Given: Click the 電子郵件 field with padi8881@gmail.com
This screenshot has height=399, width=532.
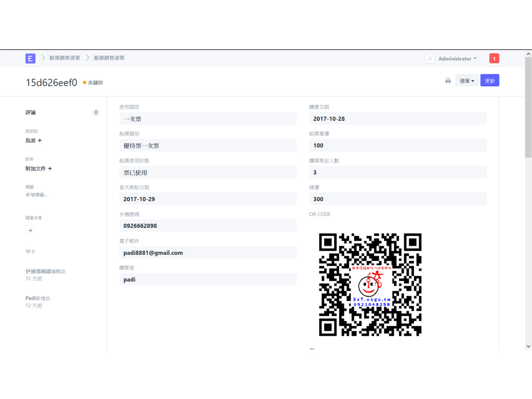Looking at the screenshot, I should [208, 253].
